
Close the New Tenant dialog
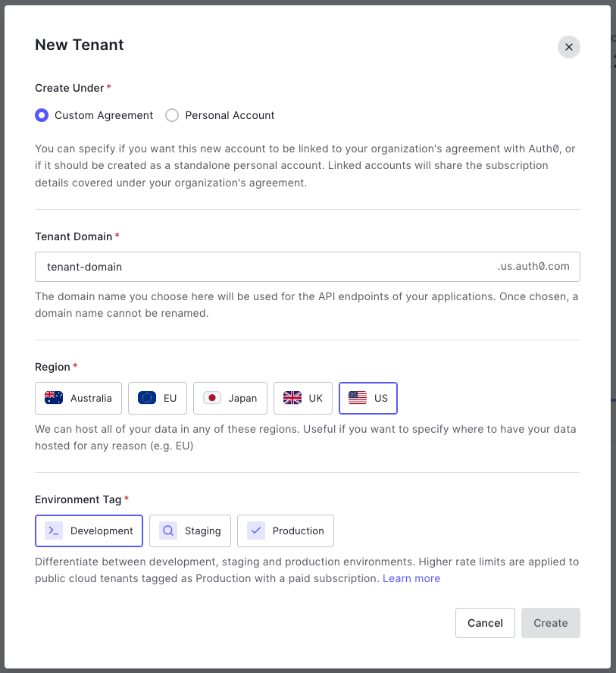point(569,47)
